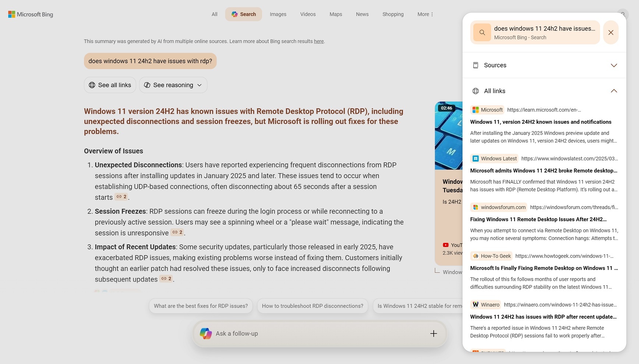The height and width of the screenshot is (364, 639).
Task: Open the Windows 11 24H2 known issues link
Action: click(541, 122)
